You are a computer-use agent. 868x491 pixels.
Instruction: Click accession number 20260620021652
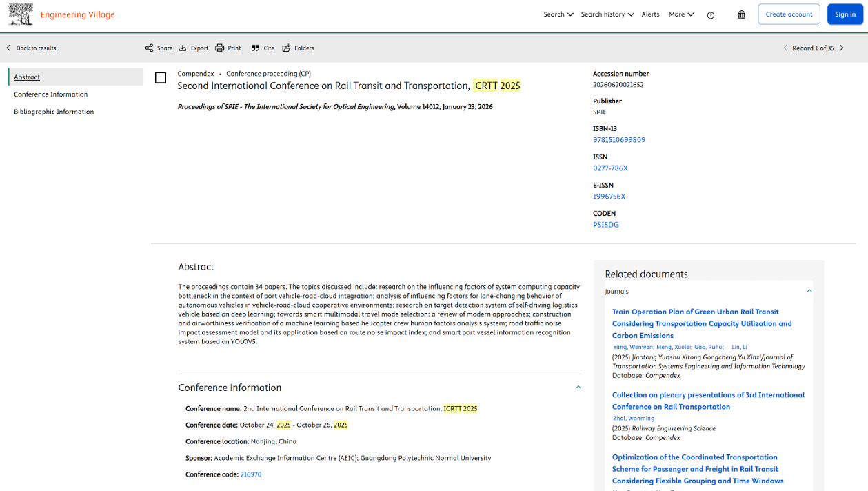pyautogui.click(x=618, y=85)
